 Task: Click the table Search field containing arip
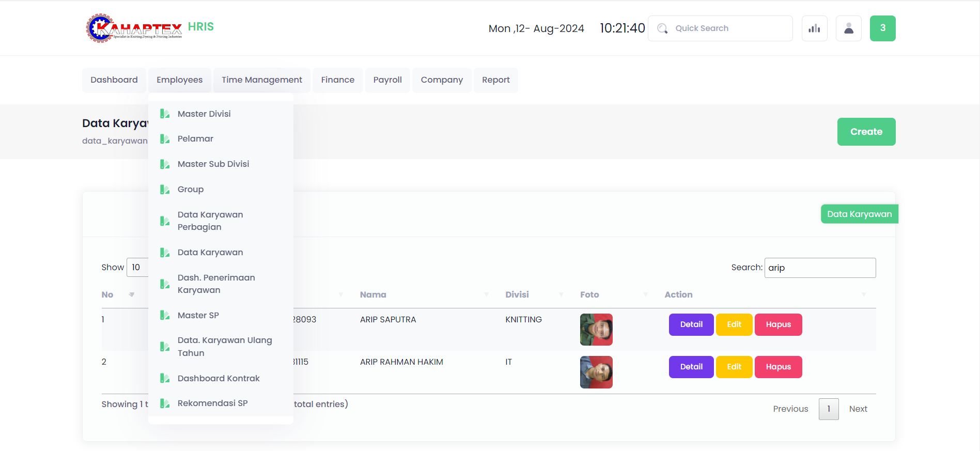coord(819,268)
